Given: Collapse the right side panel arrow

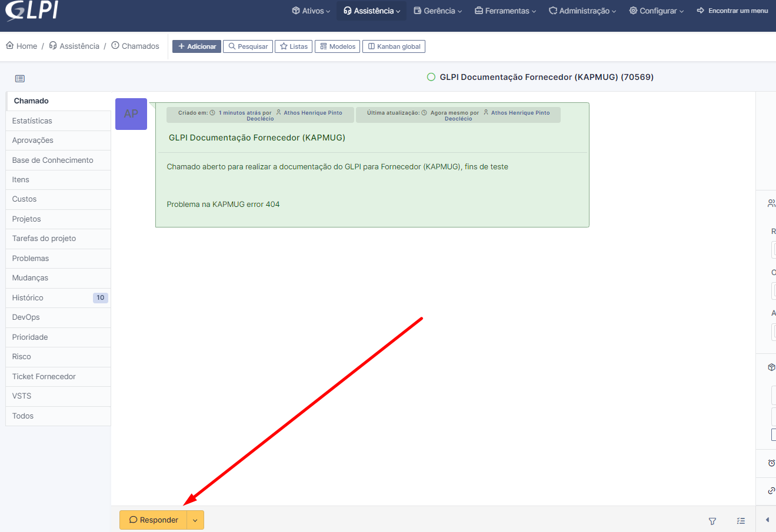Looking at the screenshot, I should pos(767,520).
